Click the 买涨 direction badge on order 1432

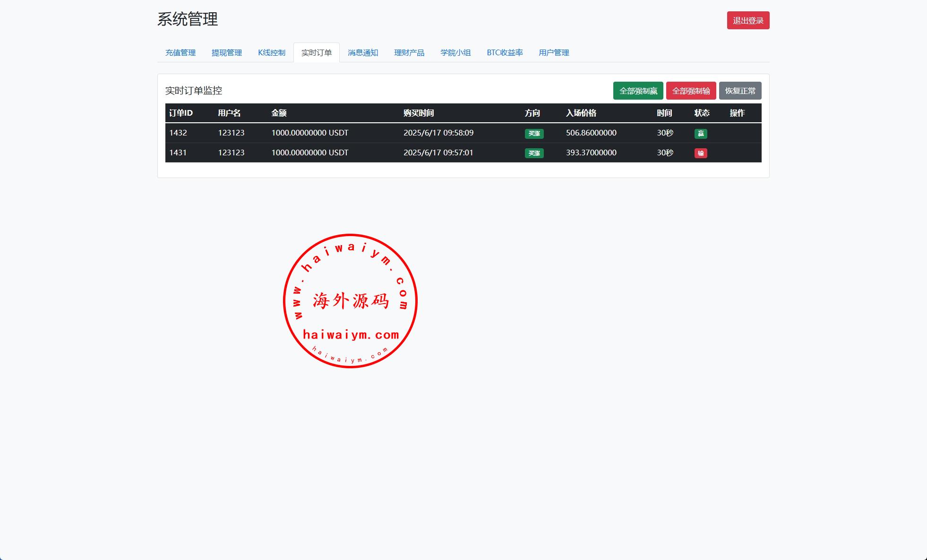point(533,134)
